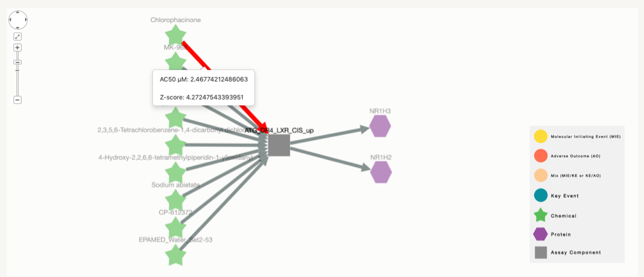Image resolution: width=644 pixels, height=277 pixels.
Task: Zoom out with the minus button
Action: click(x=17, y=100)
